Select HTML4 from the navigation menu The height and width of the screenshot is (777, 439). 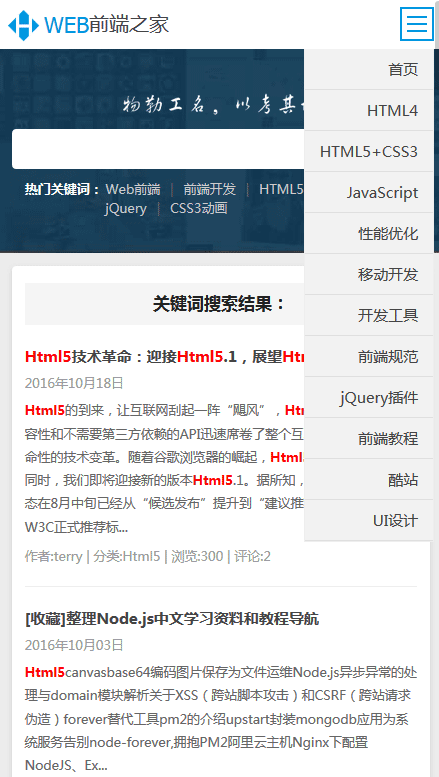click(369, 111)
